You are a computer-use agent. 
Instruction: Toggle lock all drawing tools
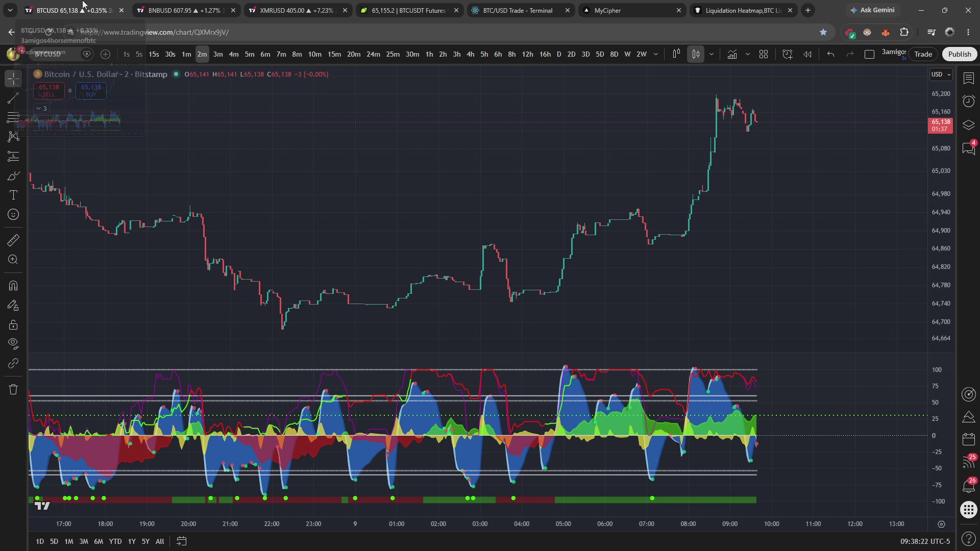(13, 325)
